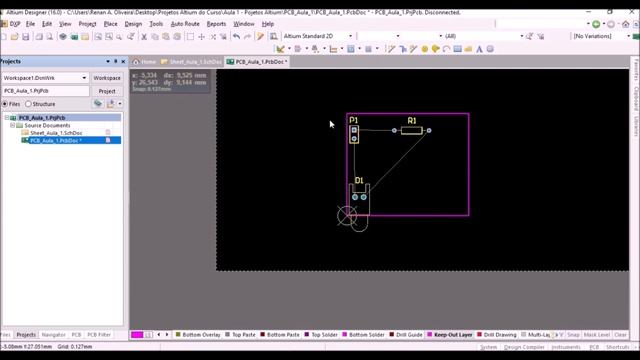
Task: Collapse the PCB_Aula_1.PrjPcb project node
Action: [7, 118]
